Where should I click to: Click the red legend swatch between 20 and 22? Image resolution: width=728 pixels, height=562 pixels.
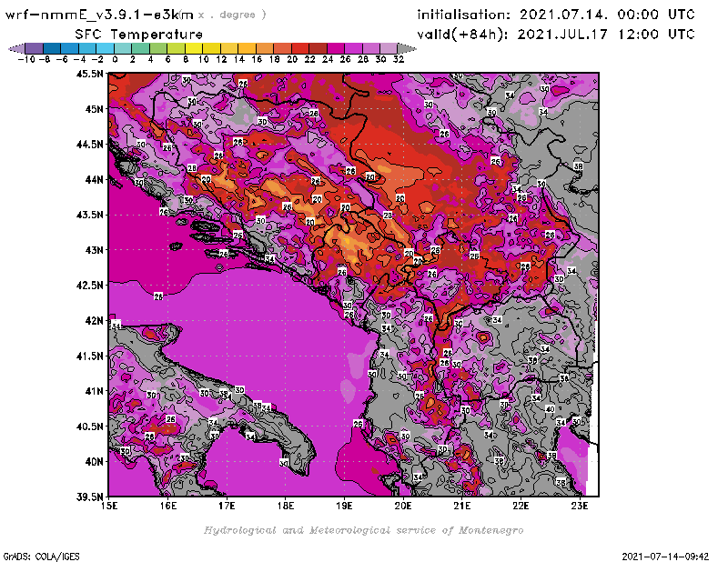[299, 48]
